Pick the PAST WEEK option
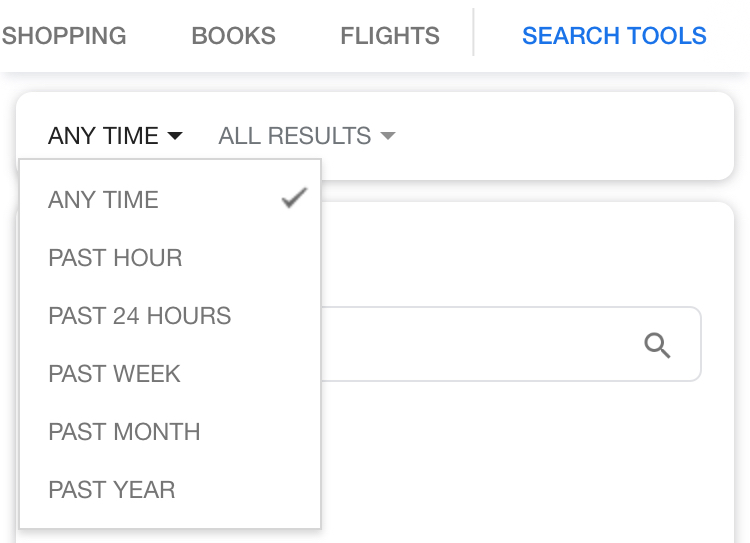The image size is (750, 543). coord(114,374)
